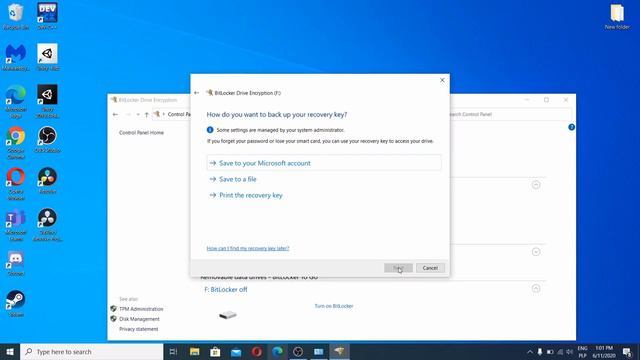640x360 pixels.
Task: Select the F: removable drive icon
Action: 228,315
